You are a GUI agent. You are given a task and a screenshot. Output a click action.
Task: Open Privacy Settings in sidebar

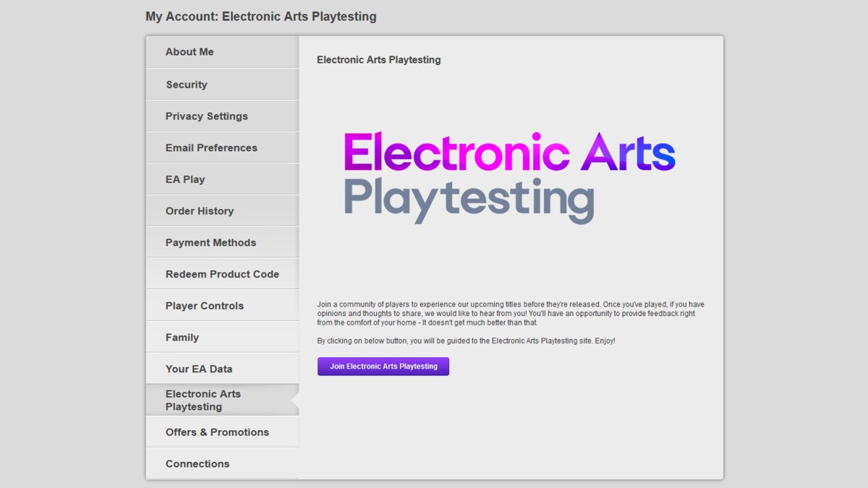coord(222,116)
